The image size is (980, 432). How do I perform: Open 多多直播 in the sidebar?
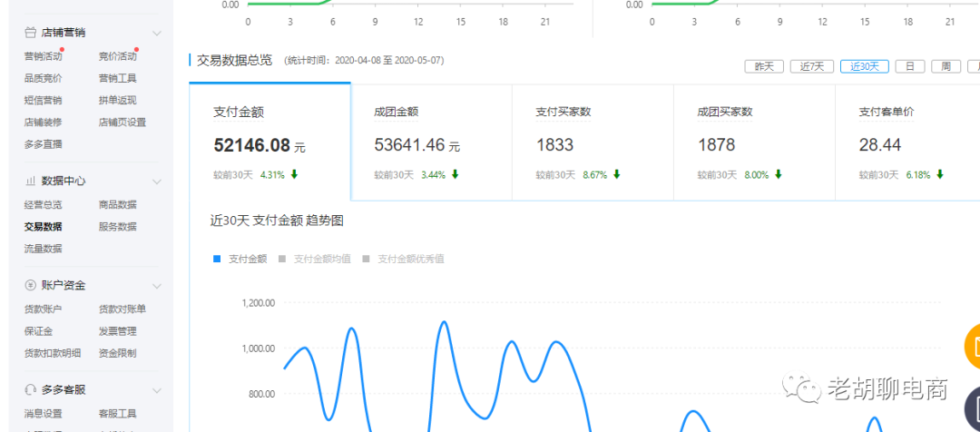(x=44, y=143)
